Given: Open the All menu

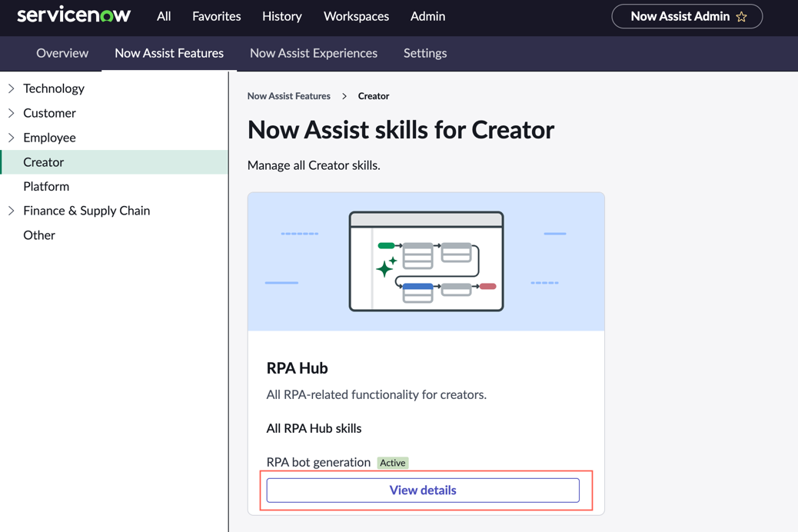Looking at the screenshot, I should click(x=164, y=16).
